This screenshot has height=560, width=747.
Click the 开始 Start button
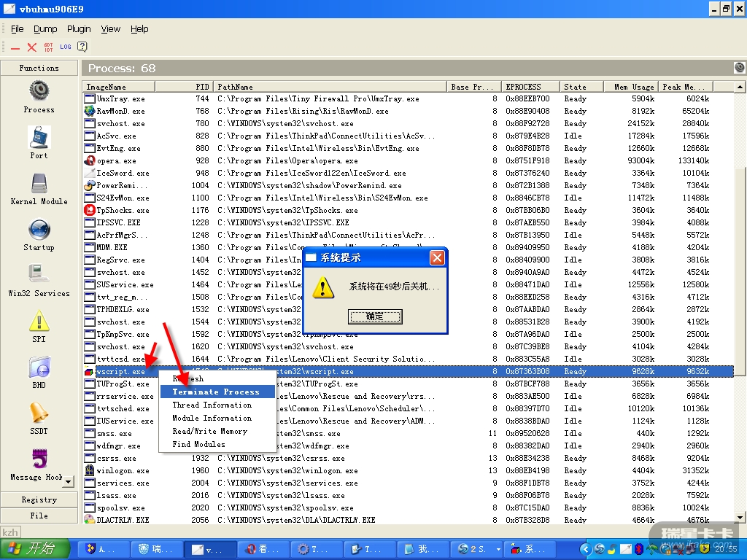point(35,549)
